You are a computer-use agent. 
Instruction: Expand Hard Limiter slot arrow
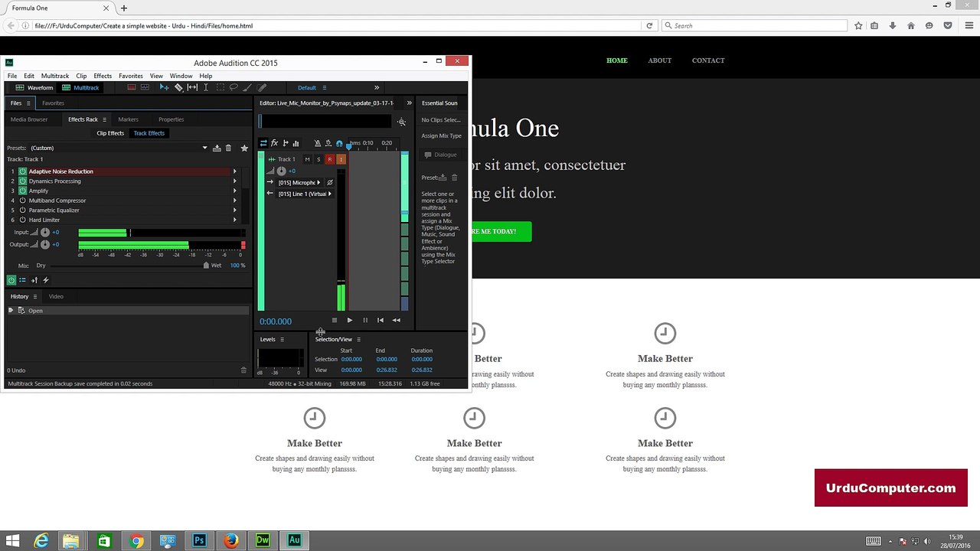point(235,220)
